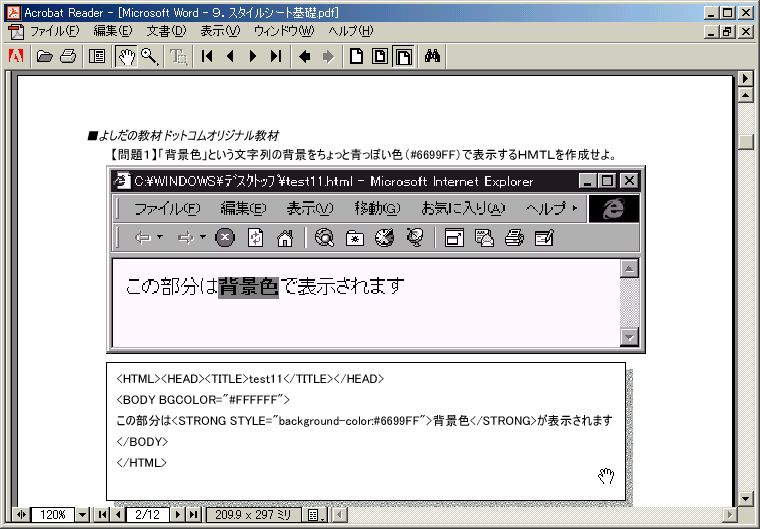Click the 2/12 page number field
The image size is (760, 529).
pyautogui.click(x=147, y=514)
